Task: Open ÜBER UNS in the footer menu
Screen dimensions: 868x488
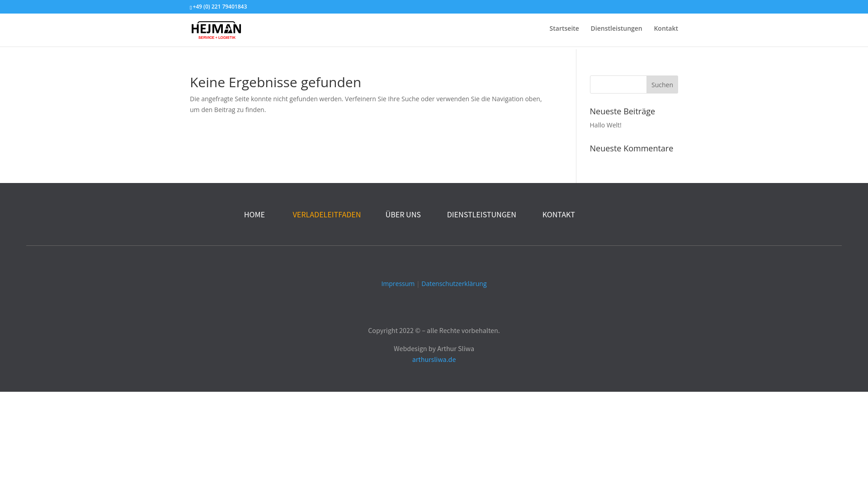Action: (x=403, y=215)
